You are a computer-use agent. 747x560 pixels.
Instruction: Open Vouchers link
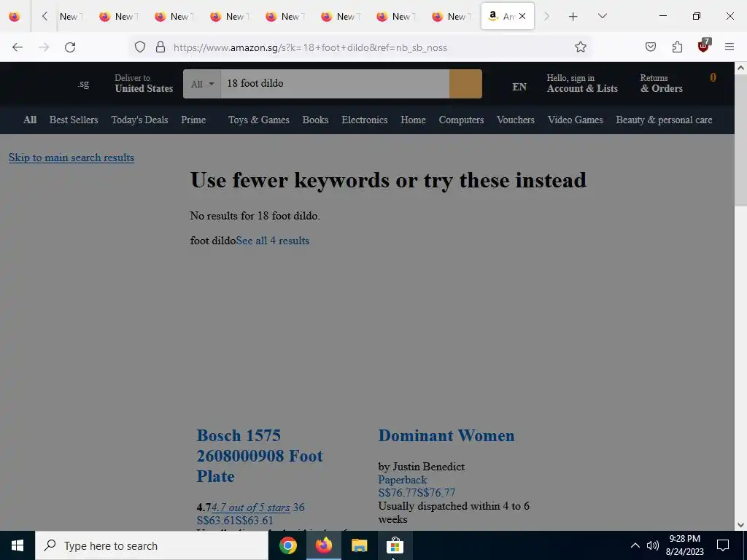point(516,120)
